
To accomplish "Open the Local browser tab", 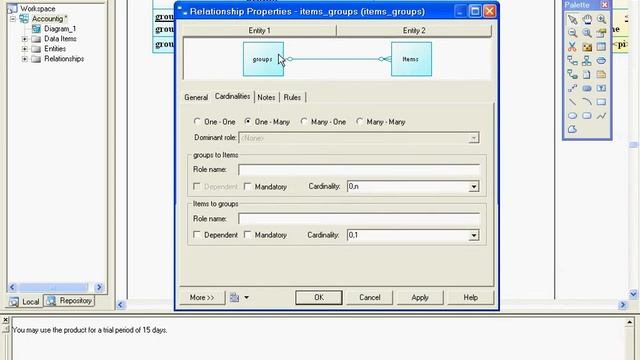I will (x=25, y=302).
